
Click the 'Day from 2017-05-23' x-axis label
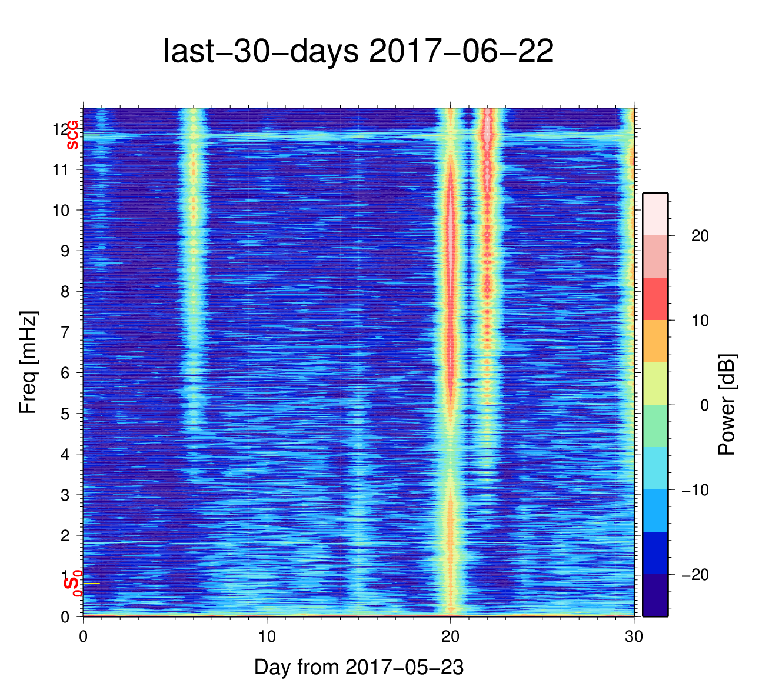click(359, 667)
